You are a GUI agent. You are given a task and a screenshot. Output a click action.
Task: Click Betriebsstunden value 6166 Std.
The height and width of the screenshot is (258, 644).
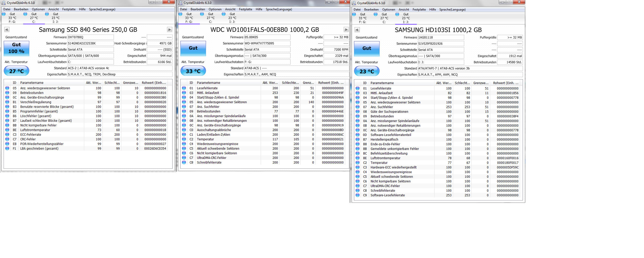tap(160, 62)
